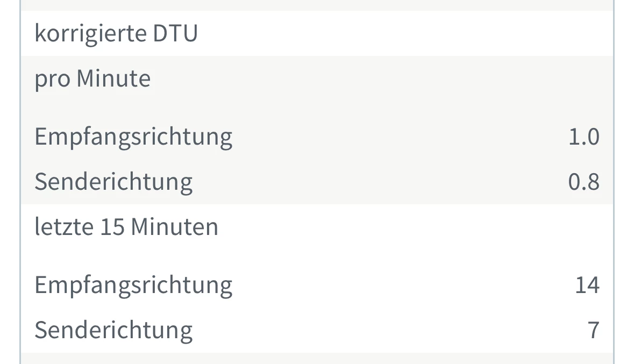Click the Empfangsrichtung value 14
Screen dimensions: 634x364
pos(587,285)
